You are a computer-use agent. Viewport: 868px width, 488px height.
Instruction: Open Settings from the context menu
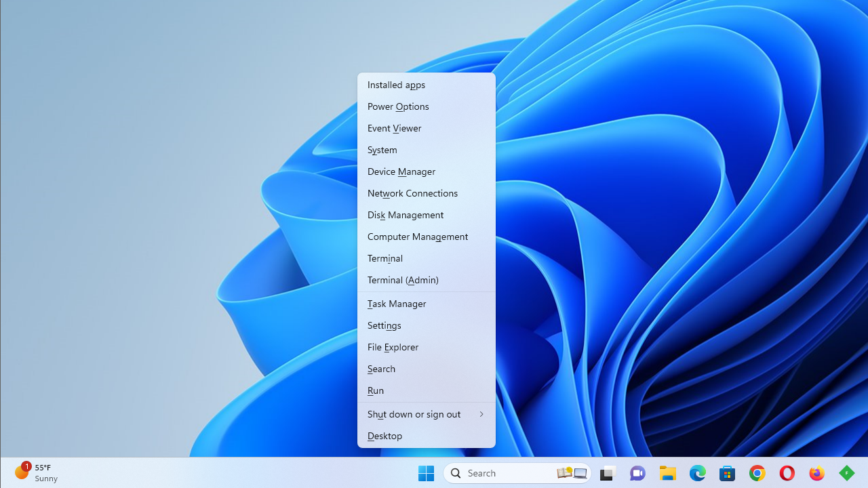(384, 325)
